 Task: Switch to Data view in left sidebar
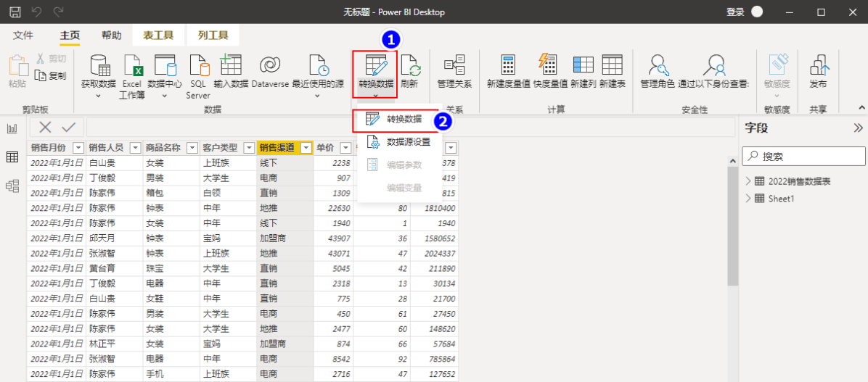(x=12, y=157)
